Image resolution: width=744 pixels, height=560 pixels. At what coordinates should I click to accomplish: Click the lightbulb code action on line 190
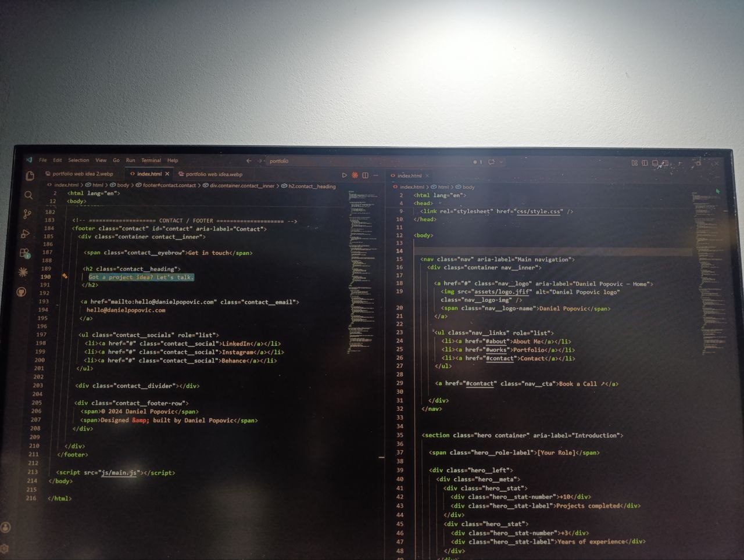coord(65,277)
